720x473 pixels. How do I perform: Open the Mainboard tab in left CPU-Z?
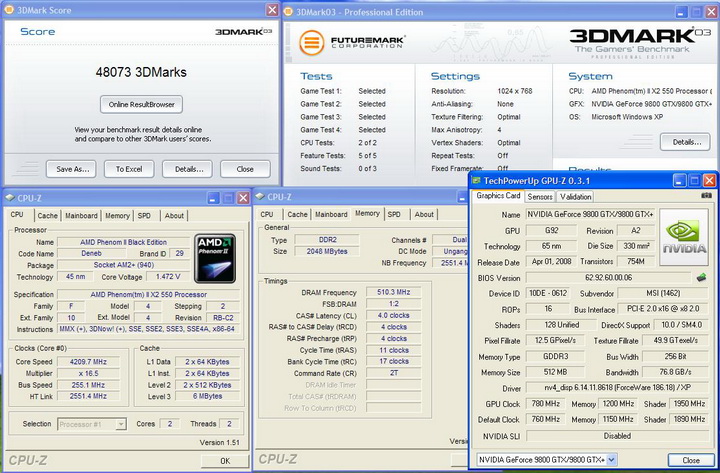81,215
